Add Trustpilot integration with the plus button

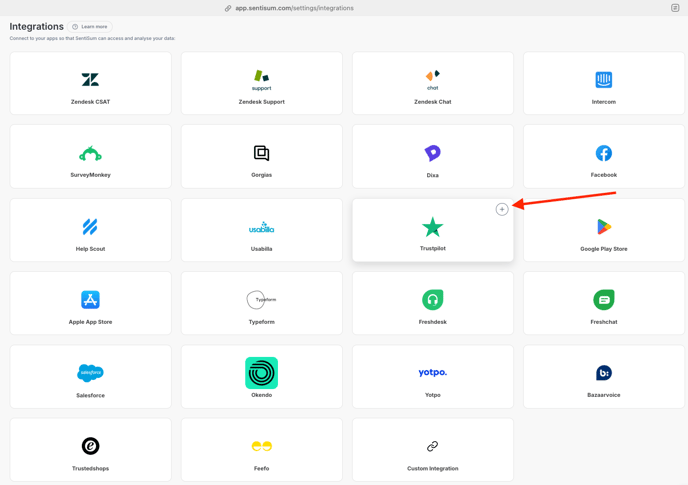tap(502, 209)
